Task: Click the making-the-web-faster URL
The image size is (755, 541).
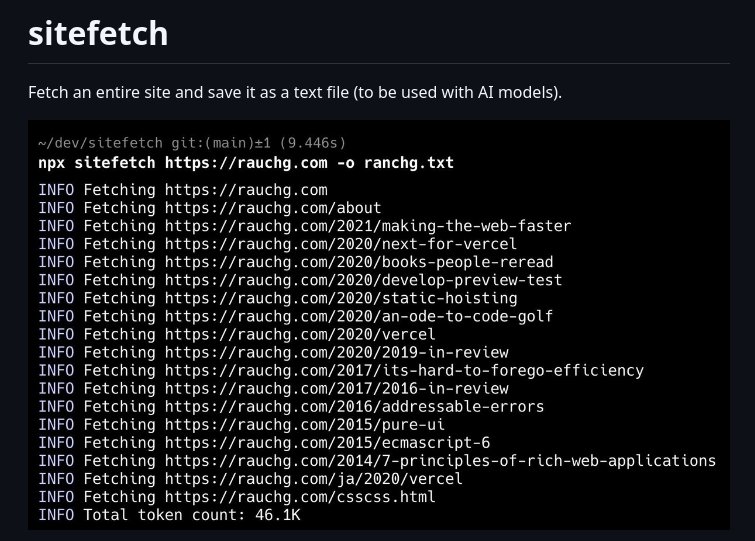Action: click(x=368, y=226)
